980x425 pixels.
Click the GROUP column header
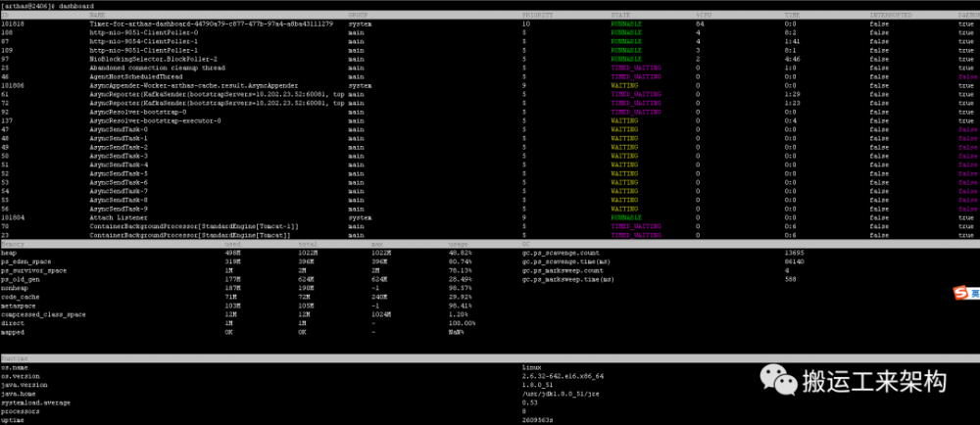(x=358, y=15)
